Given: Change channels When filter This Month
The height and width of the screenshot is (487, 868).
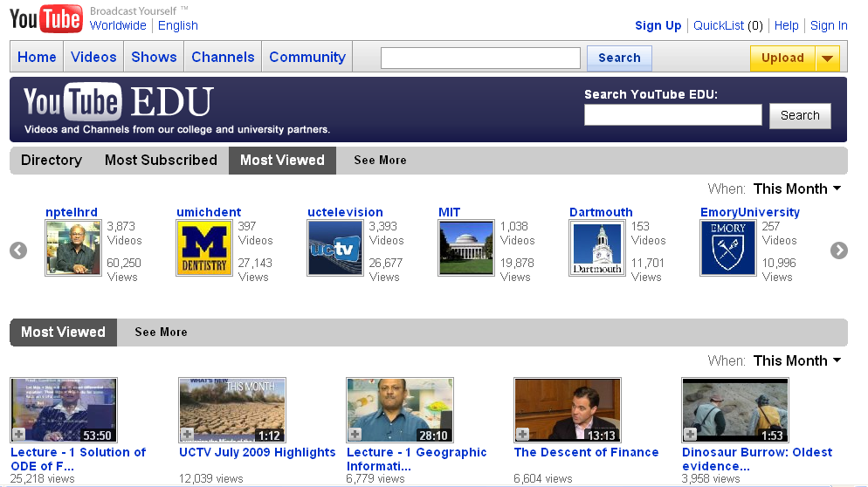Looking at the screenshot, I should pyautogui.click(x=797, y=189).
